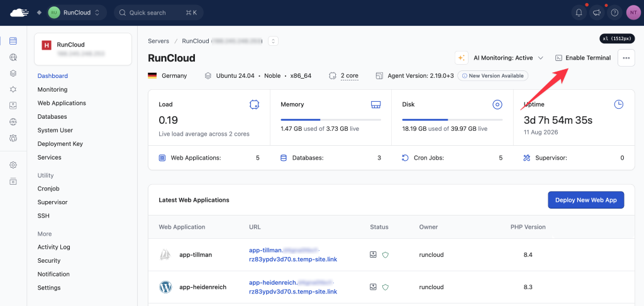This screenshot has width=644, height=306.
Task: Click PHP version 8.4 cell
Action: pyautogui.click(x=528, y=254)
